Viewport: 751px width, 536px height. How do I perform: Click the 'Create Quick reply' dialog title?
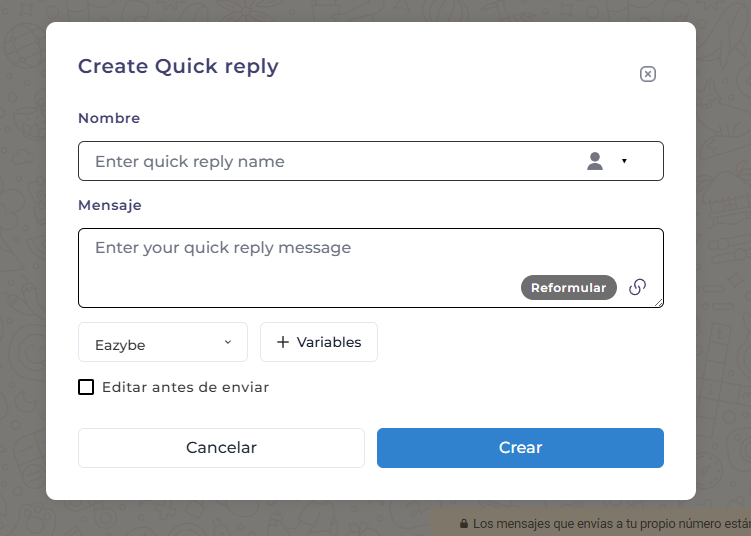(x=178, y=67)
